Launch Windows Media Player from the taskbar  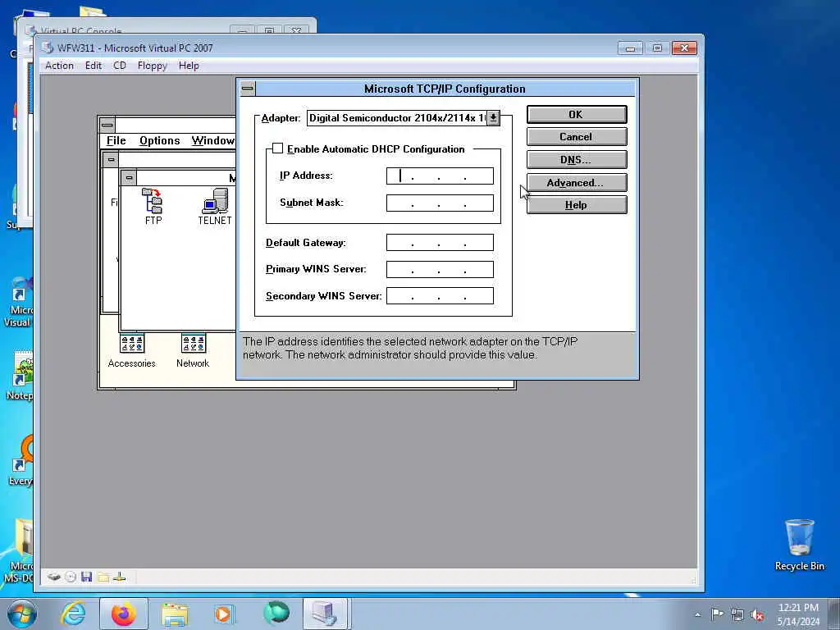click(223, 614)
